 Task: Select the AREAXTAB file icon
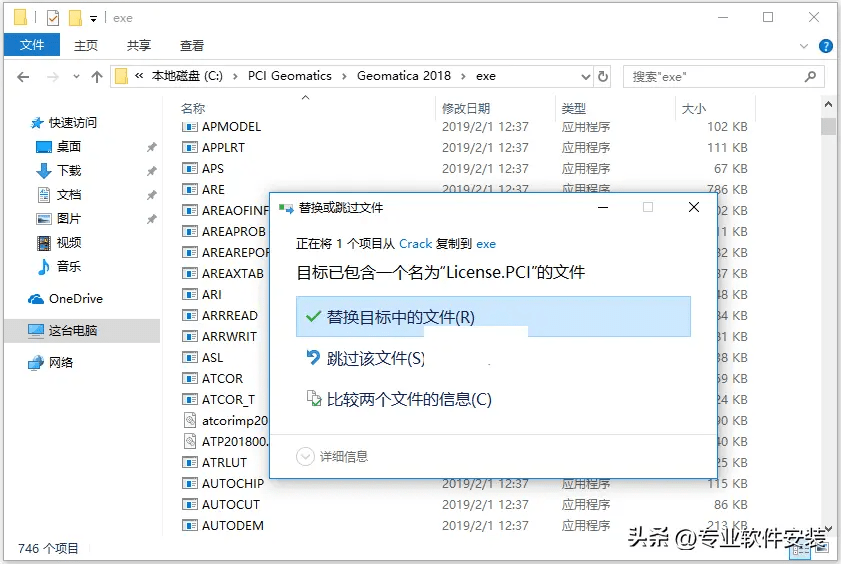click(x=189, y=273)
